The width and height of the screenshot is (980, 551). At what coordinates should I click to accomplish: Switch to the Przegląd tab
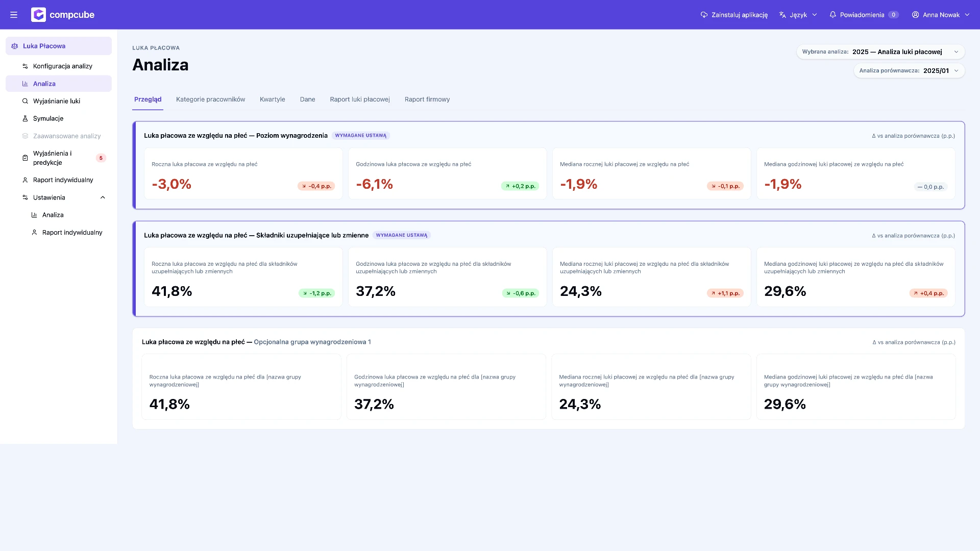(148, 99)
